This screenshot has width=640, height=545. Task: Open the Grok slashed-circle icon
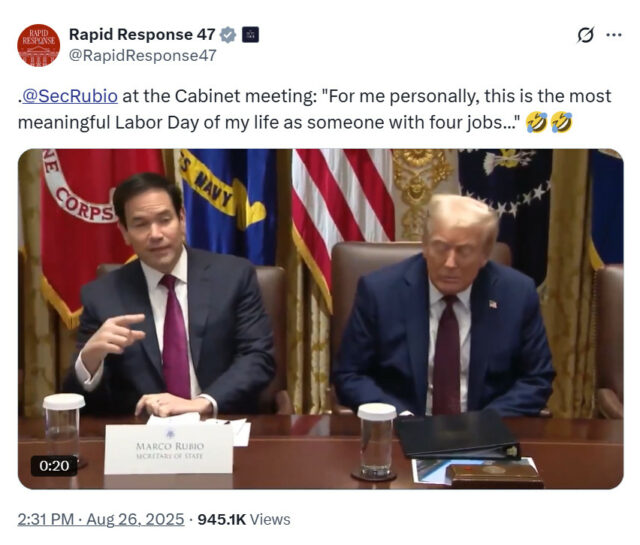point(585,35)
